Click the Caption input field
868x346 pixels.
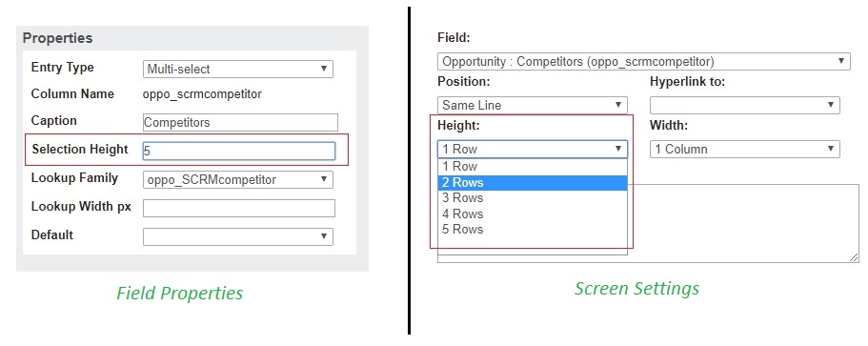click(x=240, y=122)
